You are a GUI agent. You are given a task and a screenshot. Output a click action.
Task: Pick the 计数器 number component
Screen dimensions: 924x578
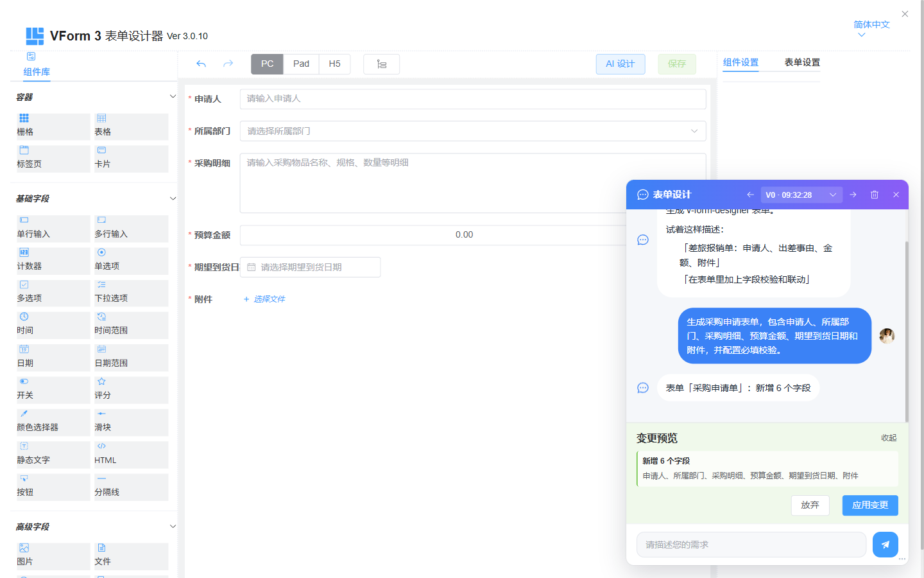pos(53,261)
